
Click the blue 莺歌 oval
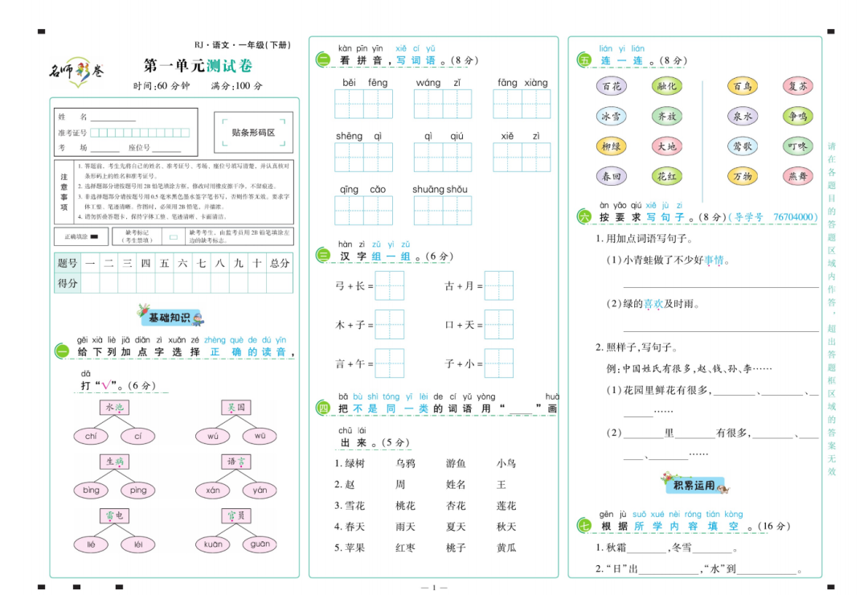742,146
